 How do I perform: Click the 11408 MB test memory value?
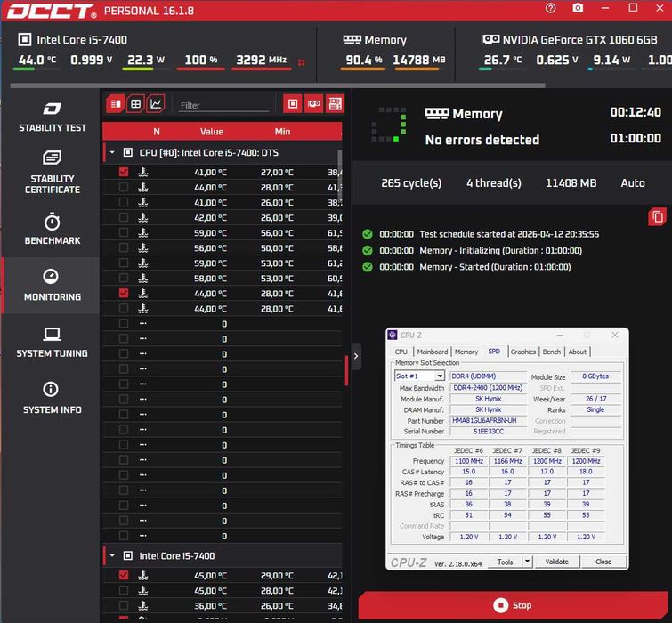click(x=571, y=183)
